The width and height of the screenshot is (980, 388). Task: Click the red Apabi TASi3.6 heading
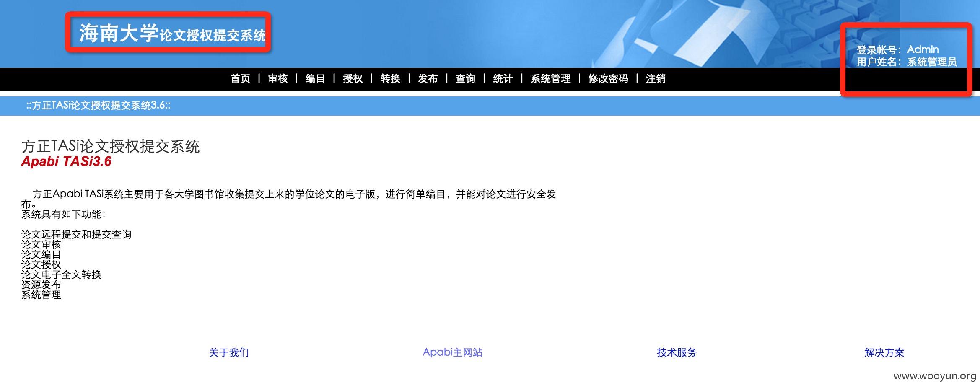66,162
